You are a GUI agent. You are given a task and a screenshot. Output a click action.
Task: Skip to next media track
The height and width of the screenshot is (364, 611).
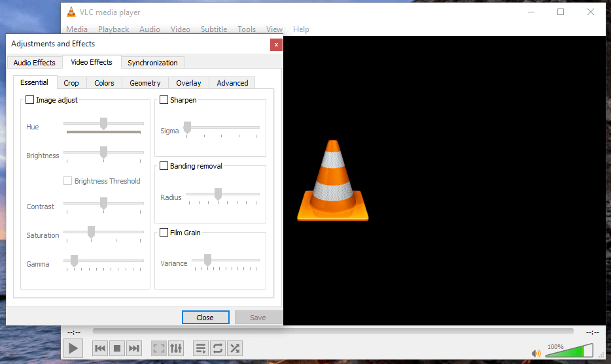tap(133, 348)
